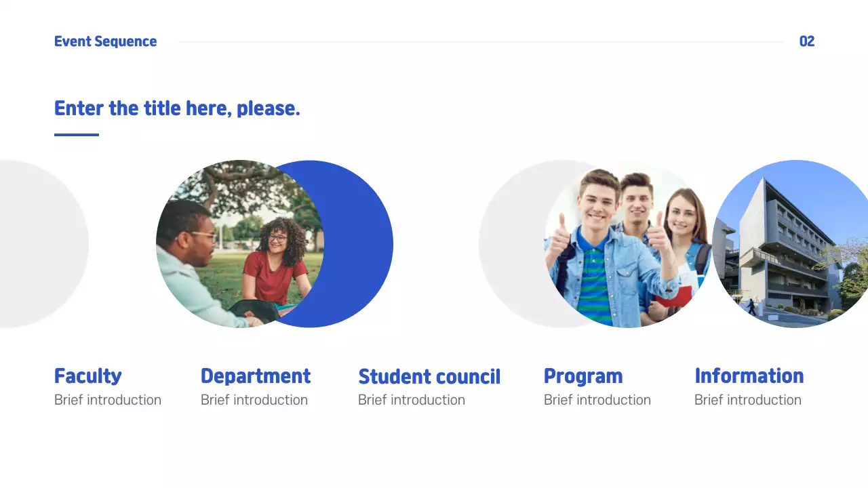Select the photo of two people sitting on grass
868x488 pixels.
coord(237,244)
